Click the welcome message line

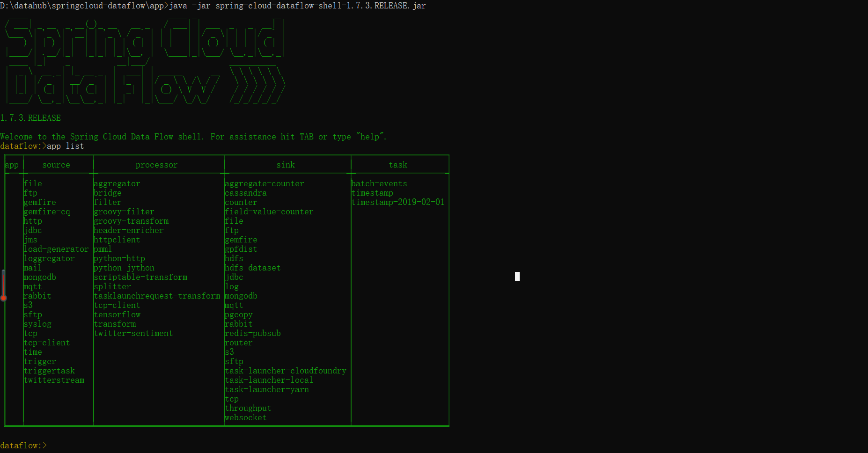tap(193, 137)
